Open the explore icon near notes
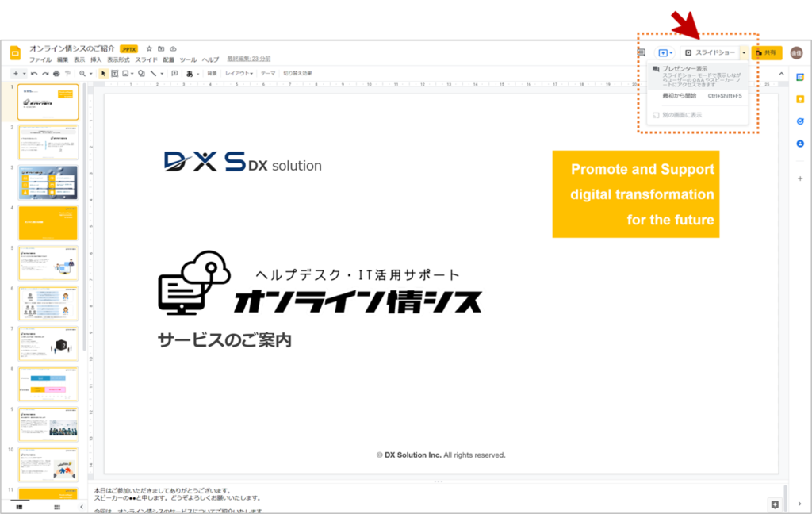812x514 pixels. [x=775, y=504]
